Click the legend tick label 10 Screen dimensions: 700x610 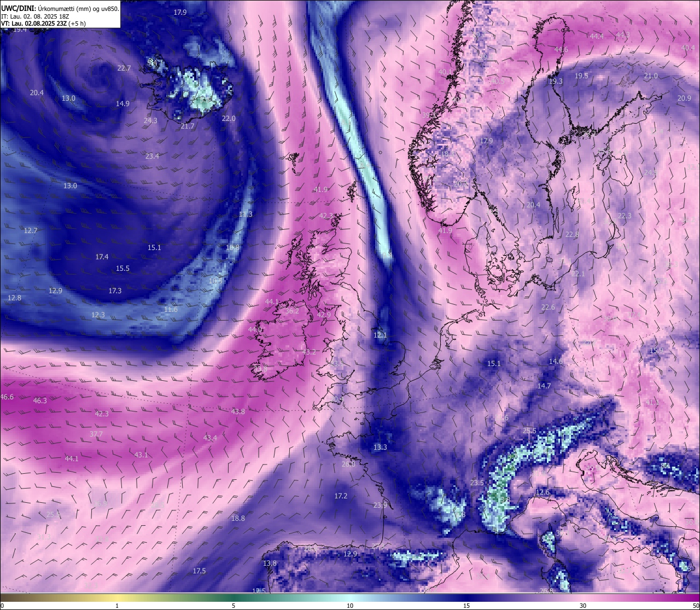point(350,606)
